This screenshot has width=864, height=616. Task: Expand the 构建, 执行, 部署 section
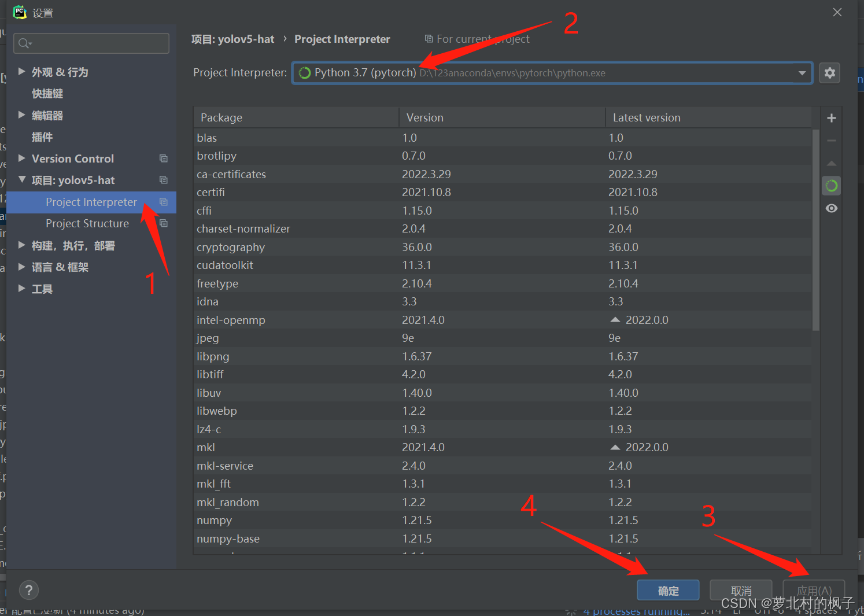21,245
